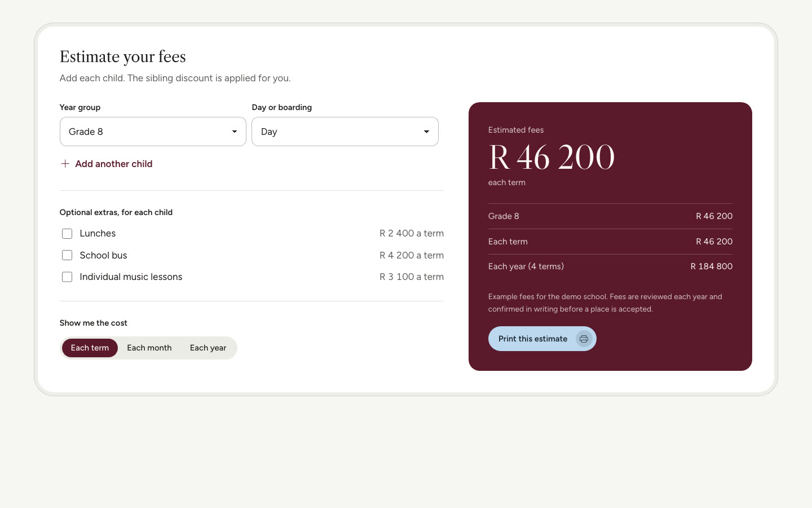Click the plus icon beside Add another child
Viewport: 812px width, 508px height.
click(x=65, y=164)
